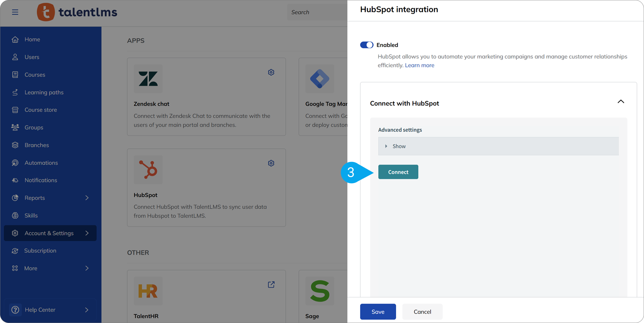
Task: Disable the HubSpot Enabled toggle
Action: [366, 45]
